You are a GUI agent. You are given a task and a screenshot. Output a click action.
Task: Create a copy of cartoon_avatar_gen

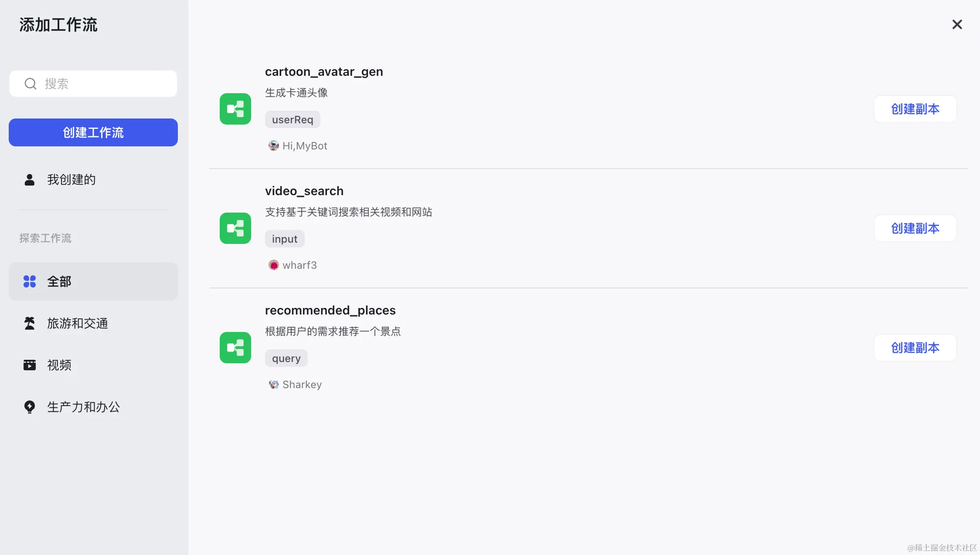[x=915, y=109]
